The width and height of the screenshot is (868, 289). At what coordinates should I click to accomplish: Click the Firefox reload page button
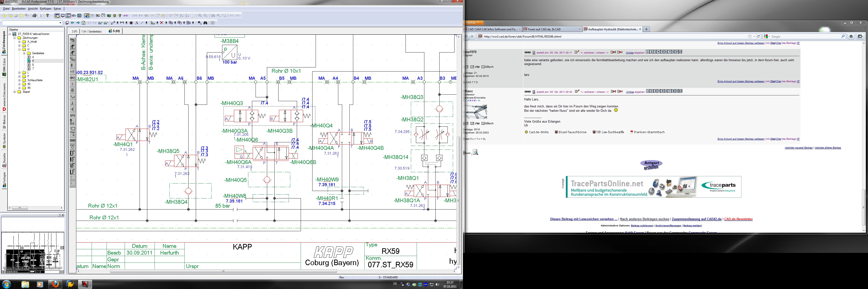pyautogui.click(x=759, y=36)
